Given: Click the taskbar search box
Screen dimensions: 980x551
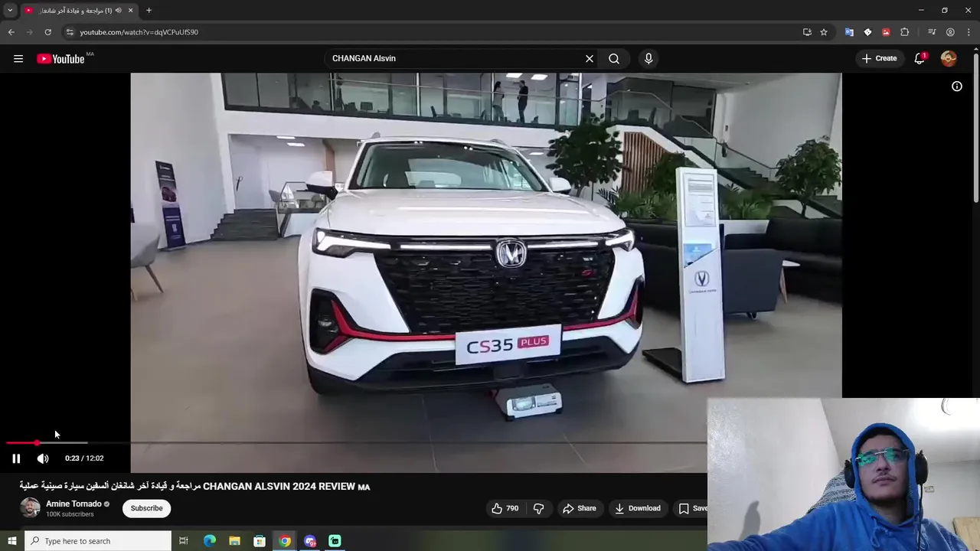Looking at the screenshot, I should [98, 541].
